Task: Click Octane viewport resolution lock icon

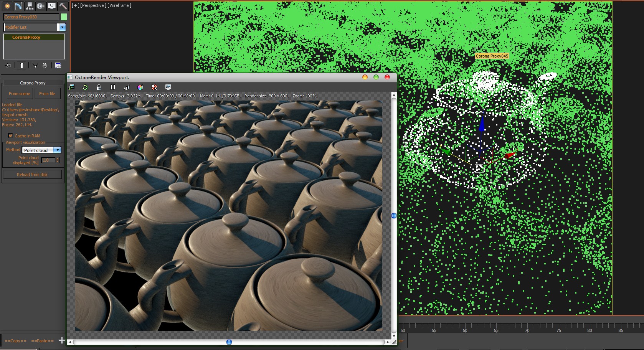Action: (x=168, y=87)
